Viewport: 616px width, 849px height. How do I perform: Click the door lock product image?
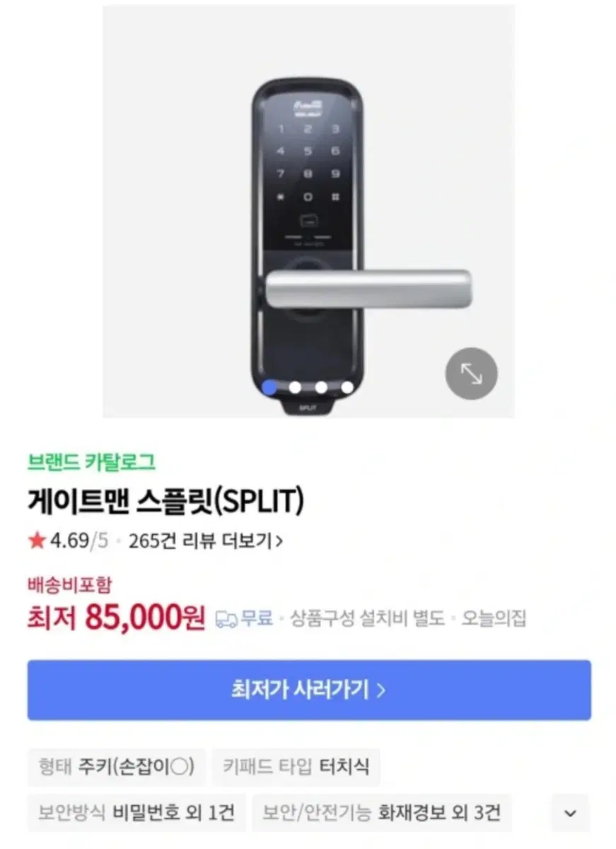tap(308, 211)
